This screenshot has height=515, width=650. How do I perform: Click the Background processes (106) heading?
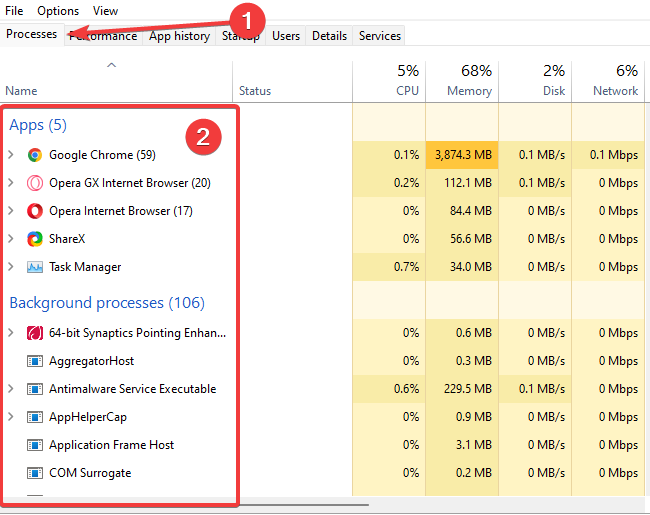tap(107, 303)
